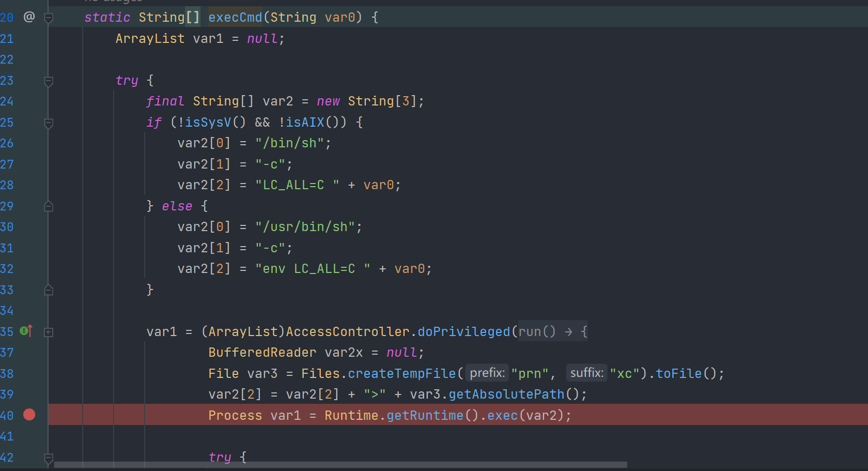Click the execCmd method name on line 20
Screen dimensions: 868x471
pos(235,17)
